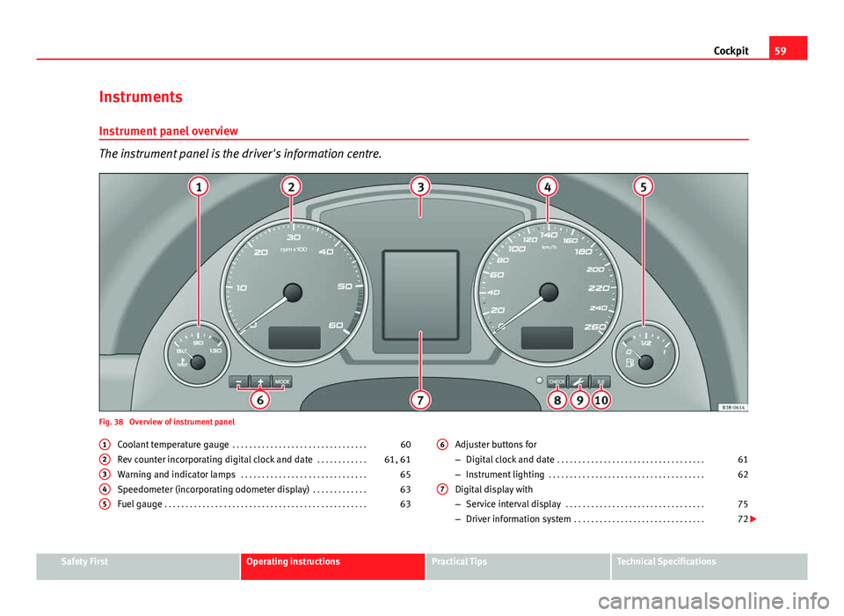This screenshot has width=844, height=616.
Task: Click the legend number 6 circle icon
Action: click(442, 445)
